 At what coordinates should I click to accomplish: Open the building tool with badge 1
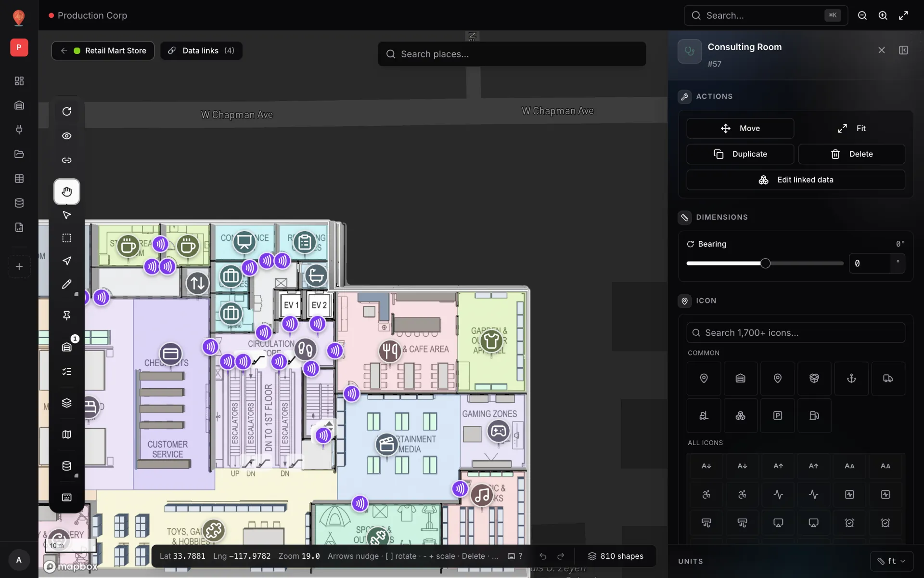pos(66,347)
